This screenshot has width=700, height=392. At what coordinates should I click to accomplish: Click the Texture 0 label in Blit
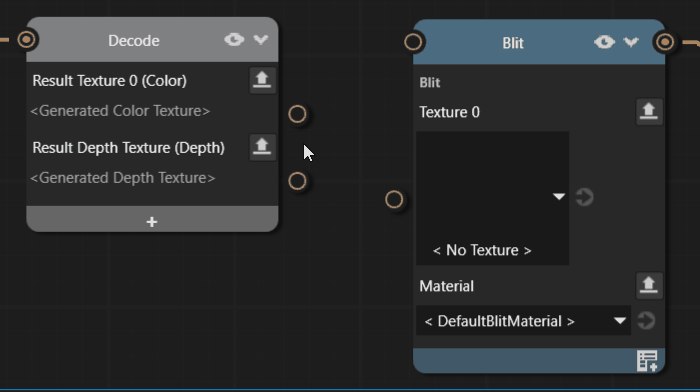point(449,112)
